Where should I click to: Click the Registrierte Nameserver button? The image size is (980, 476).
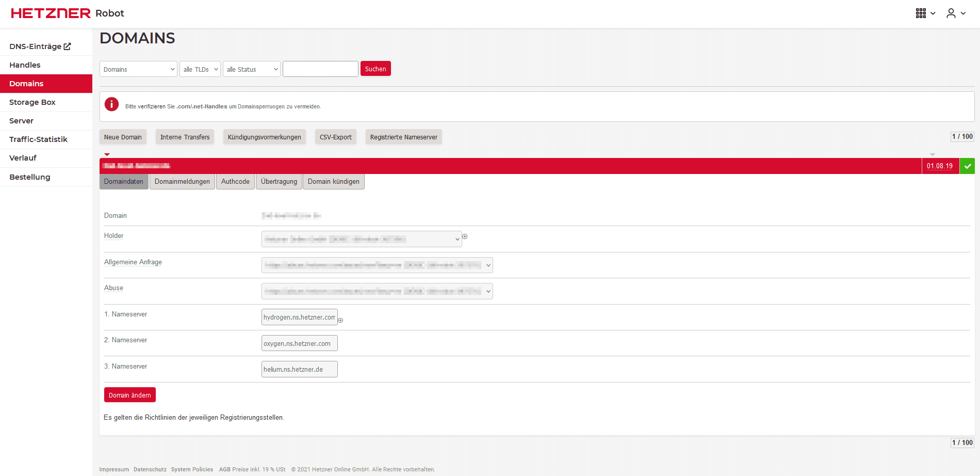[404, 137]
